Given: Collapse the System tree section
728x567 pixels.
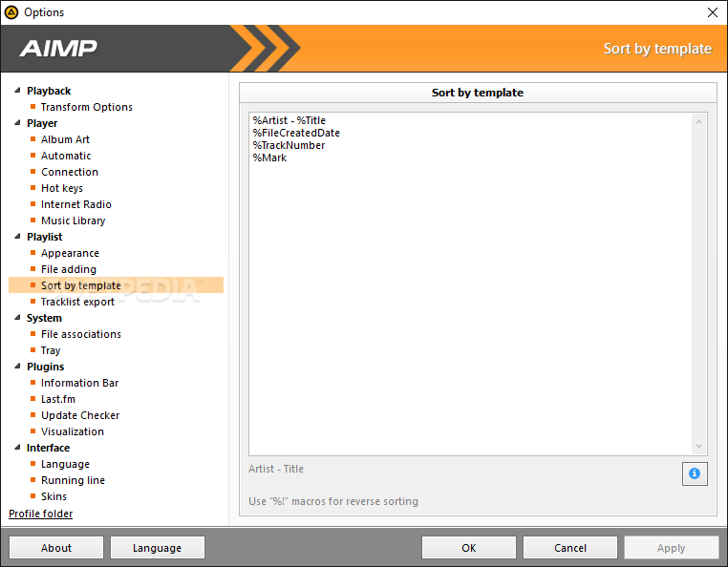Looking at the screenshot, I should 17,318.
